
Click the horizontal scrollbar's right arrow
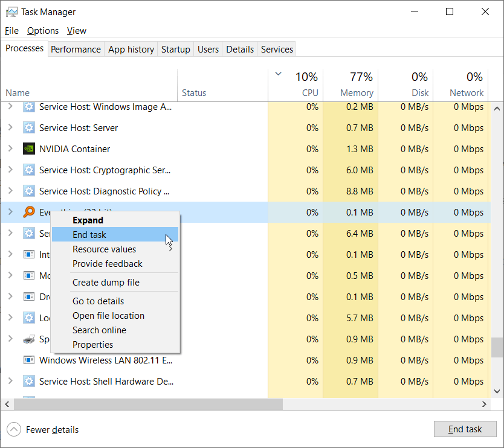click(484, 404)
